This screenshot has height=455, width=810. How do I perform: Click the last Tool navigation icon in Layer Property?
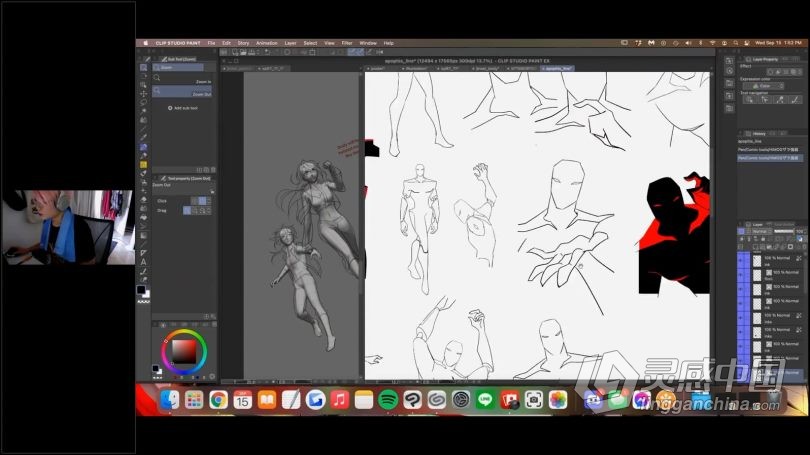796,99
